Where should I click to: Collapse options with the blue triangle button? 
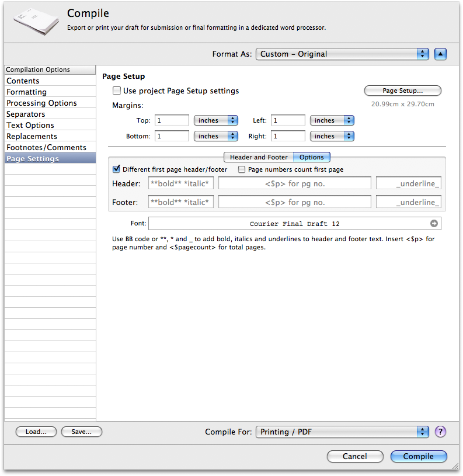(x=441, y=54)
